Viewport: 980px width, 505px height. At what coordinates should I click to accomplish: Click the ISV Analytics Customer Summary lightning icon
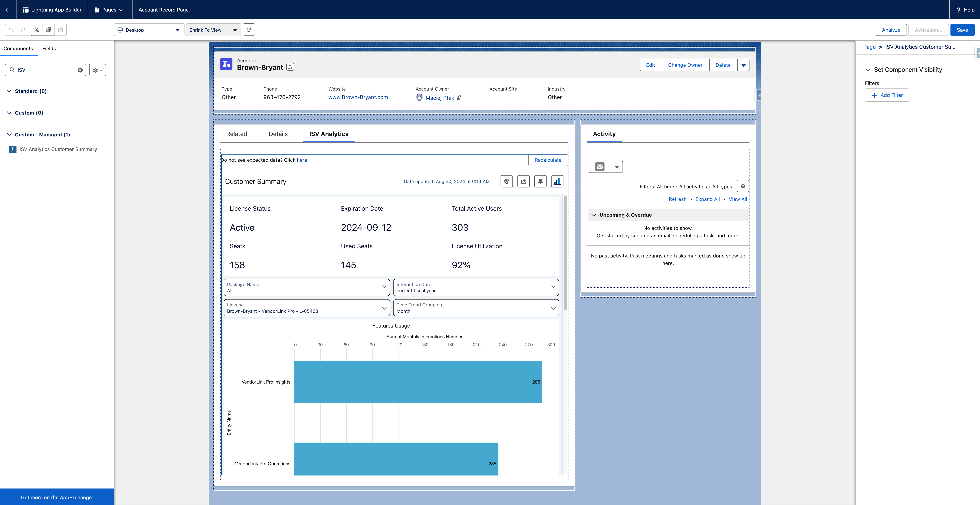pos(12,149)
